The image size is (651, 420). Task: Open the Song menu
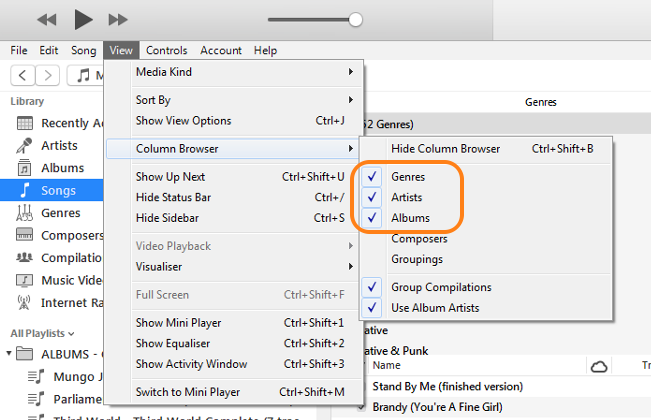(83, 51)
